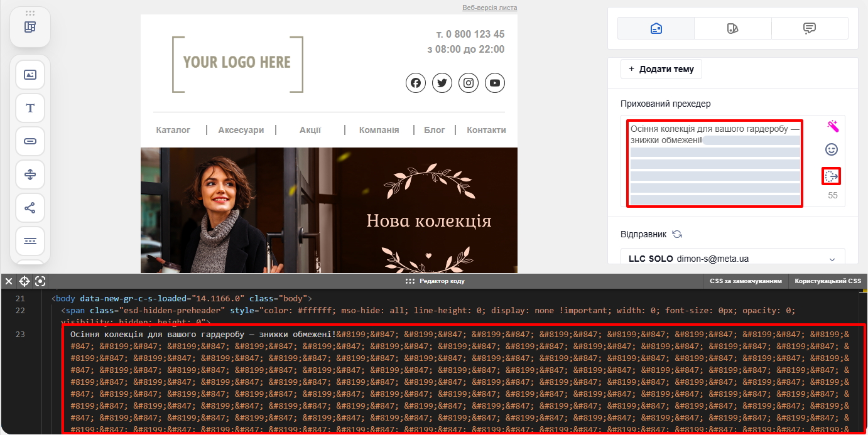Close the code editor panel

click(9, 281)
